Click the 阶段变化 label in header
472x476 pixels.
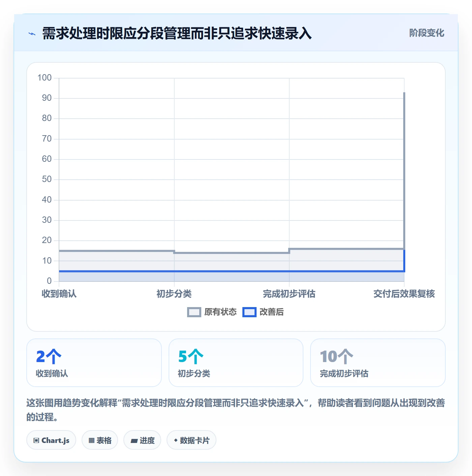(426, 33)
